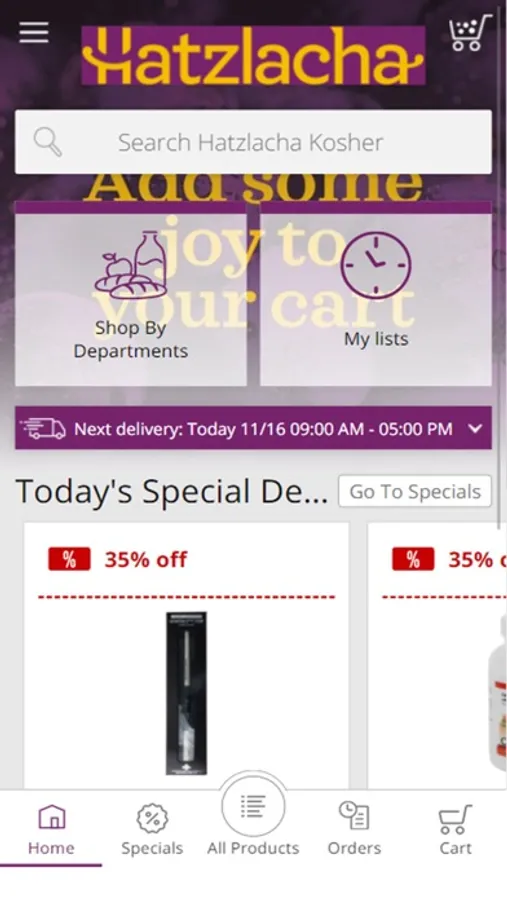This screenshot has width=507, height=900.
Task: Tap the magnifying glass search icon
Action: (x=48, y=142)
